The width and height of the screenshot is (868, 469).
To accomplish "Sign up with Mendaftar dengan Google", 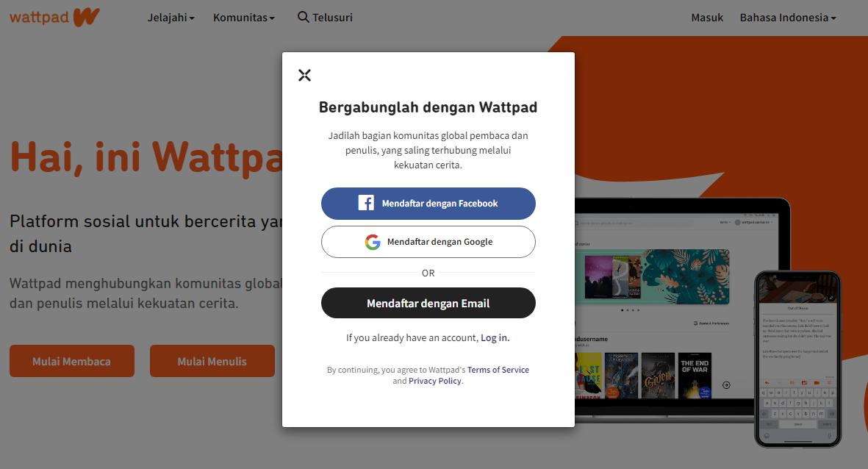I will click(428, 241).
